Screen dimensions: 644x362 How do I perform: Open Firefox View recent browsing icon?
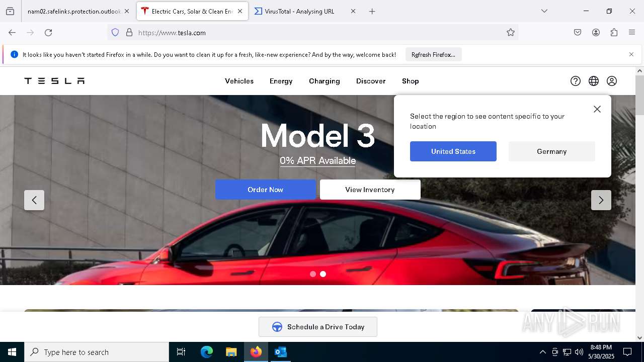tap(10, 11)
